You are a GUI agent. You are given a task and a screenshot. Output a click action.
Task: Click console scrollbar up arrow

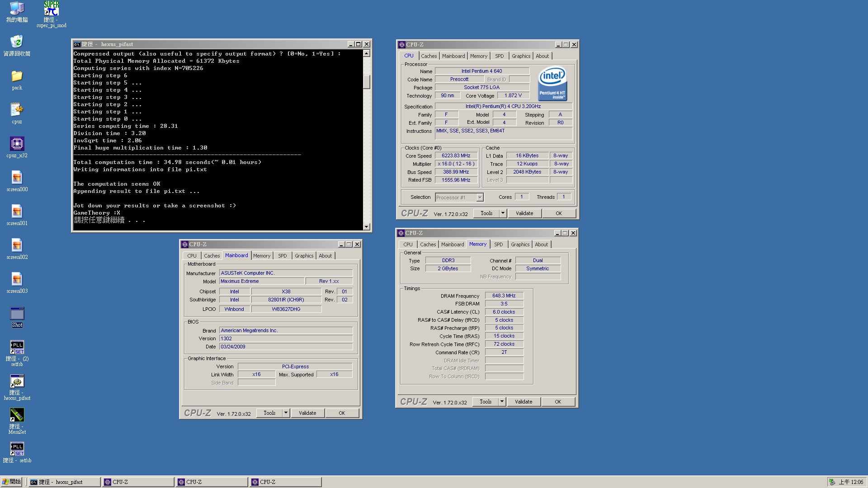367,53
